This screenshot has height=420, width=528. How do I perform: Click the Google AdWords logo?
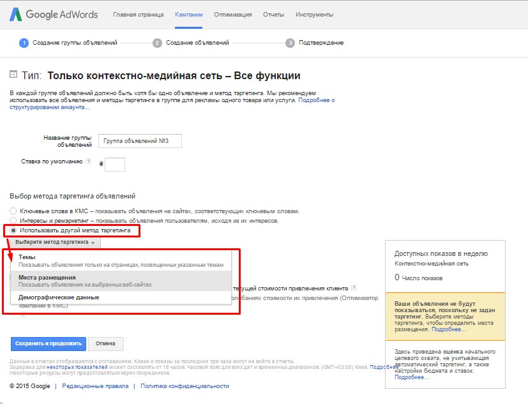54,15
